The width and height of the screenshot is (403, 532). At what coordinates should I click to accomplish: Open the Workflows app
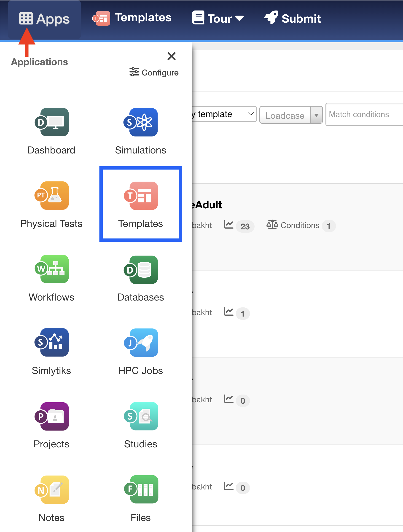51,278
